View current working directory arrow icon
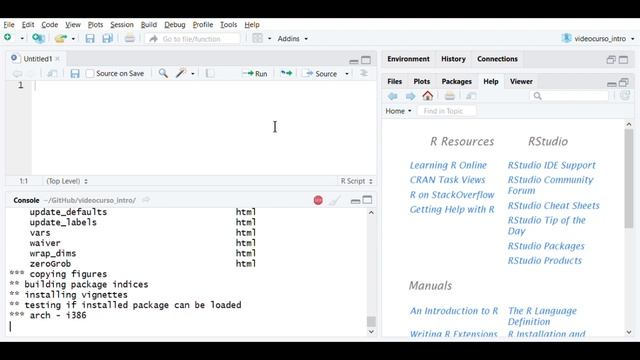 (146, 200)
